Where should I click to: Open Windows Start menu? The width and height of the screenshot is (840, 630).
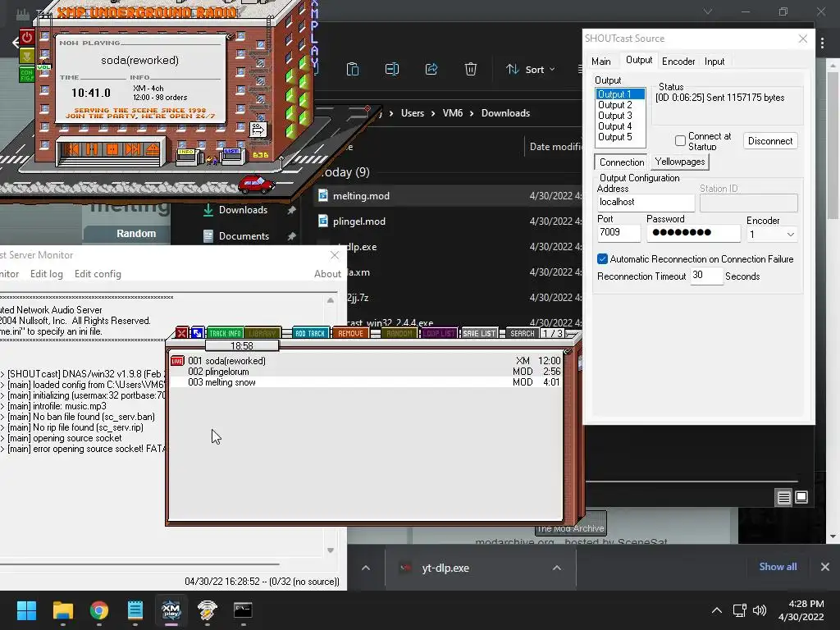pyautogui.click(x=26, y=610)
